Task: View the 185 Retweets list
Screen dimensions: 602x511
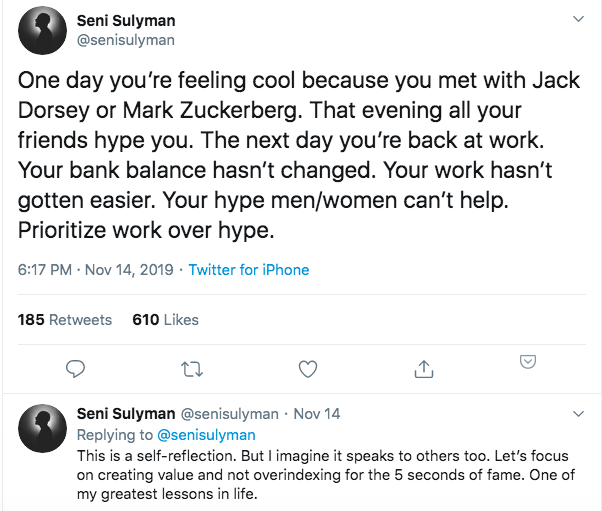Action: tap(65, 320)
